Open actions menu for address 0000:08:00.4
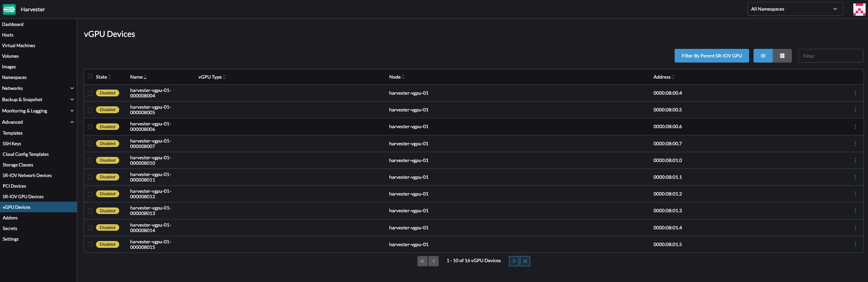 click(855, 93)
